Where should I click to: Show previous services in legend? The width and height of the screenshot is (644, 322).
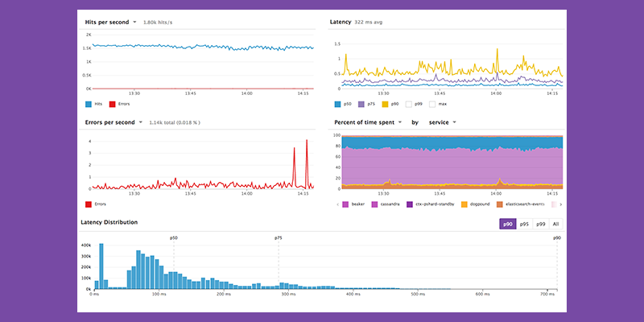pyautogui.click(x=337, y=204)
